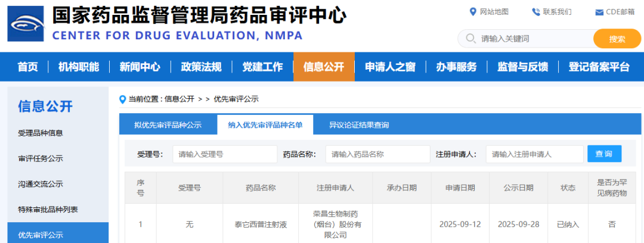Switch to 拟优先审评品种公示 tab
The height and width of the screenshot is (243, 644).
(168, 125)
